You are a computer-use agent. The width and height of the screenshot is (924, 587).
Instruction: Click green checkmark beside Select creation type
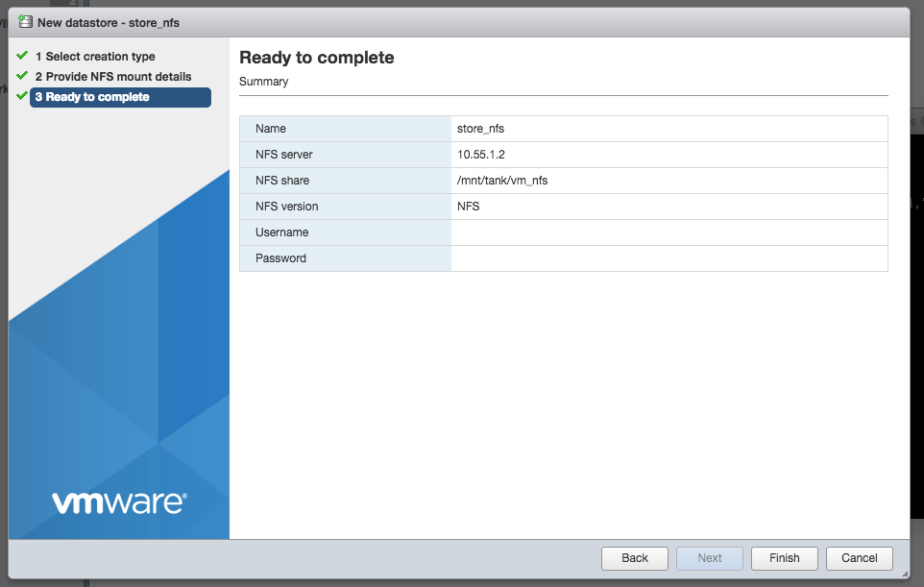click(x=22, y=56)
